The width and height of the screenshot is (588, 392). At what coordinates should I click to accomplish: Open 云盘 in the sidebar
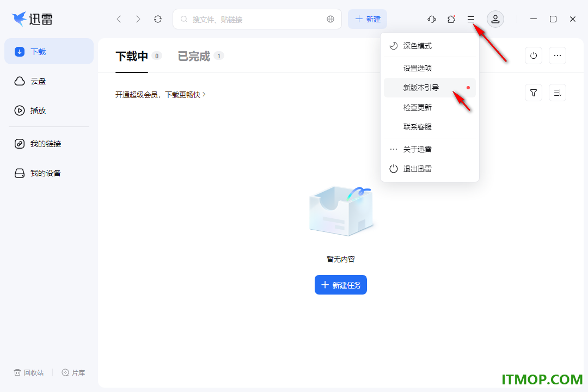pyautogui.click(x=49, y=81)
